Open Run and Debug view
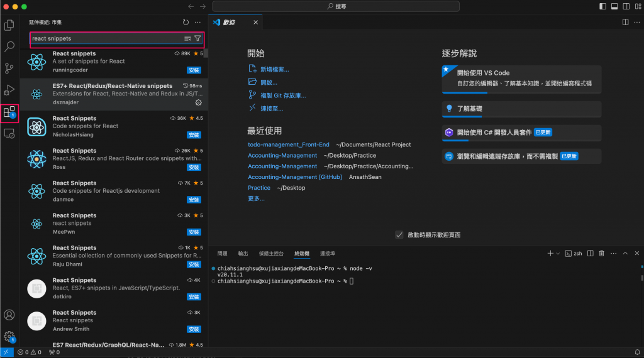 pos(9,90)
